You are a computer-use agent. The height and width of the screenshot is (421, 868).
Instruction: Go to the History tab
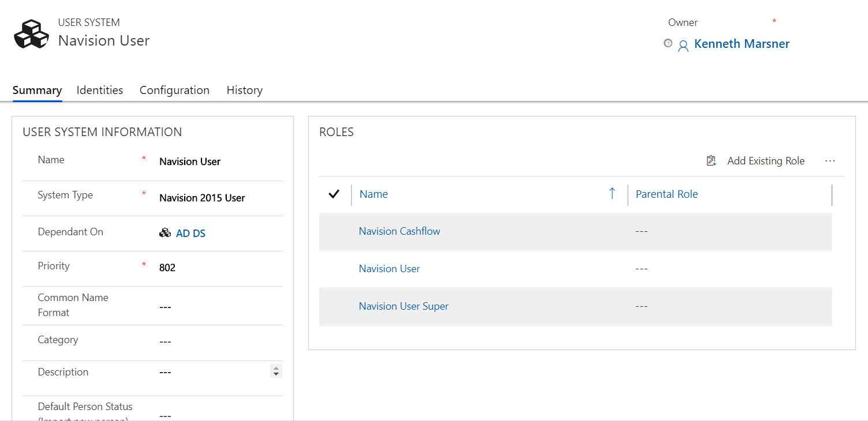[244, 90]
